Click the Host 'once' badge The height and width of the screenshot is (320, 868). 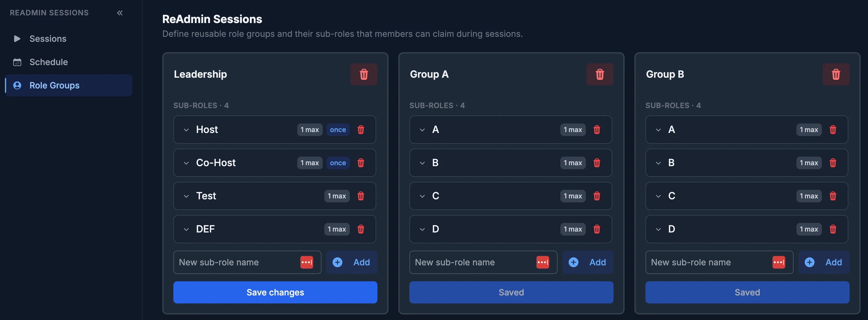338,130
